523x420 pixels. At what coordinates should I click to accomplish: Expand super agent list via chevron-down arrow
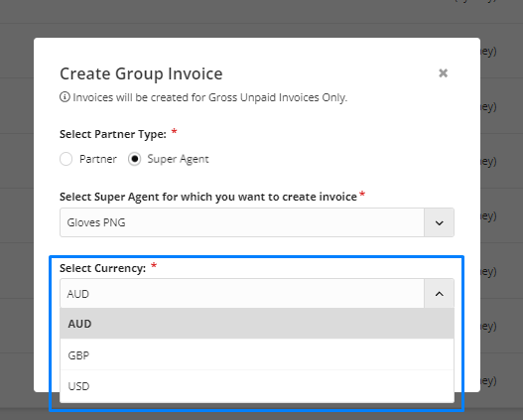(439, 222)
